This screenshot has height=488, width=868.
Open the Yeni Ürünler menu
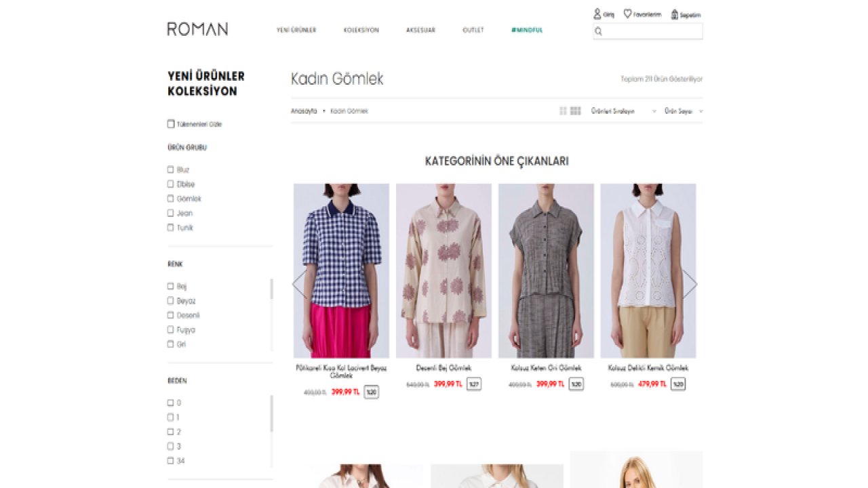click(296, 30)
